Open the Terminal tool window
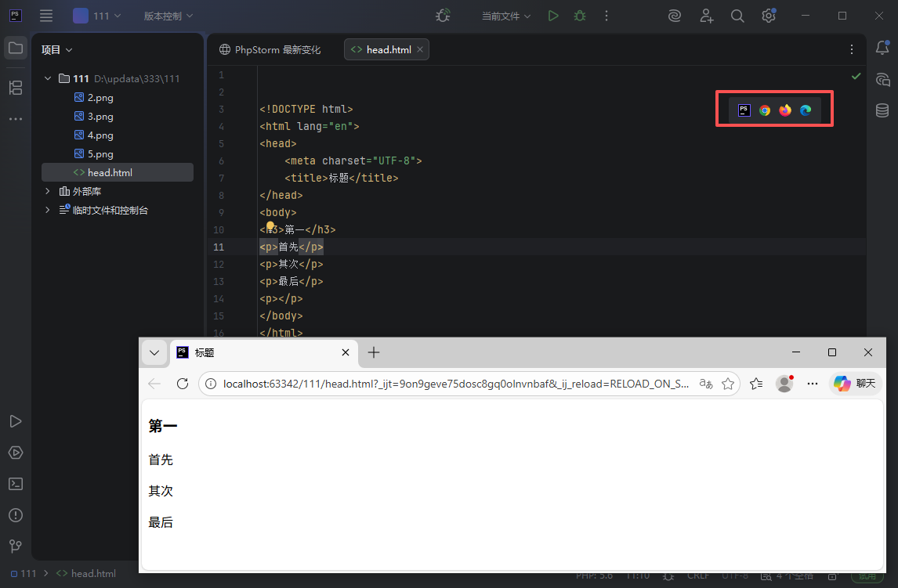Screen dimensions: 898x588 (15, 484)
